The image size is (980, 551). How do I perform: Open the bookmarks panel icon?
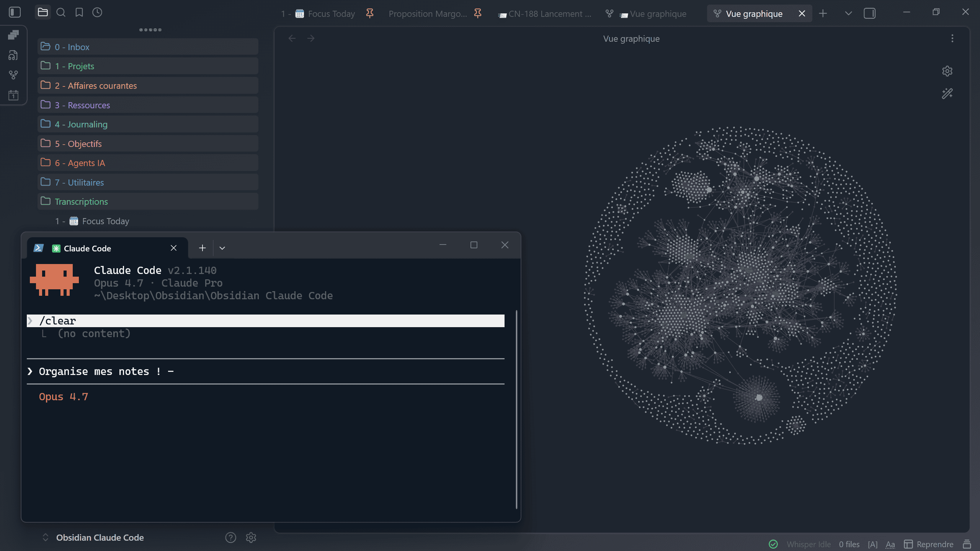79,12
